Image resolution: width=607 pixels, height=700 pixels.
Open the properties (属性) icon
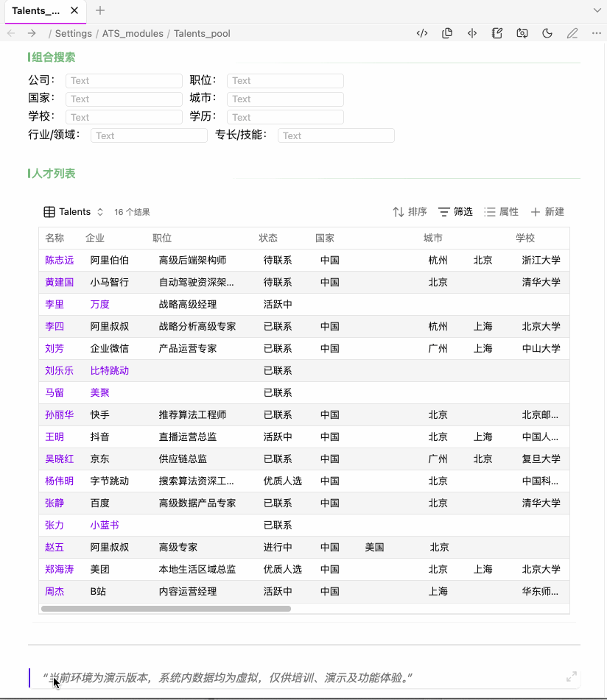pos(501,211)
